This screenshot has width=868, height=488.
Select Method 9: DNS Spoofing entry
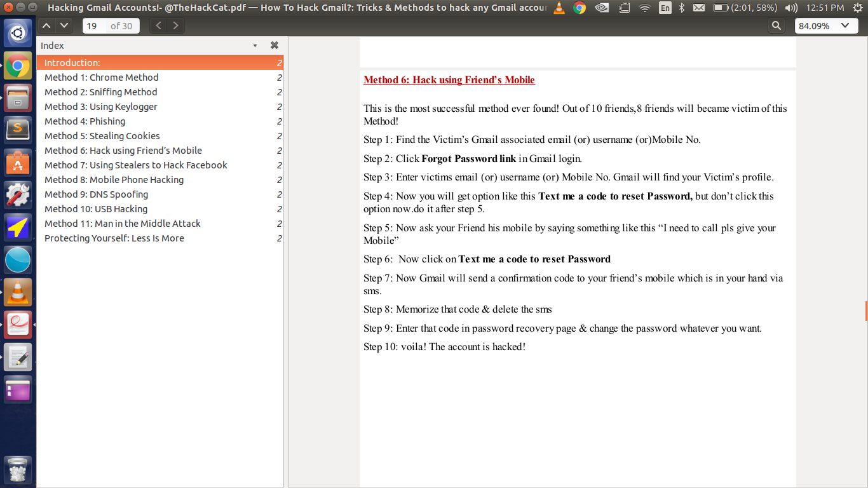click(x=160, y=194)
